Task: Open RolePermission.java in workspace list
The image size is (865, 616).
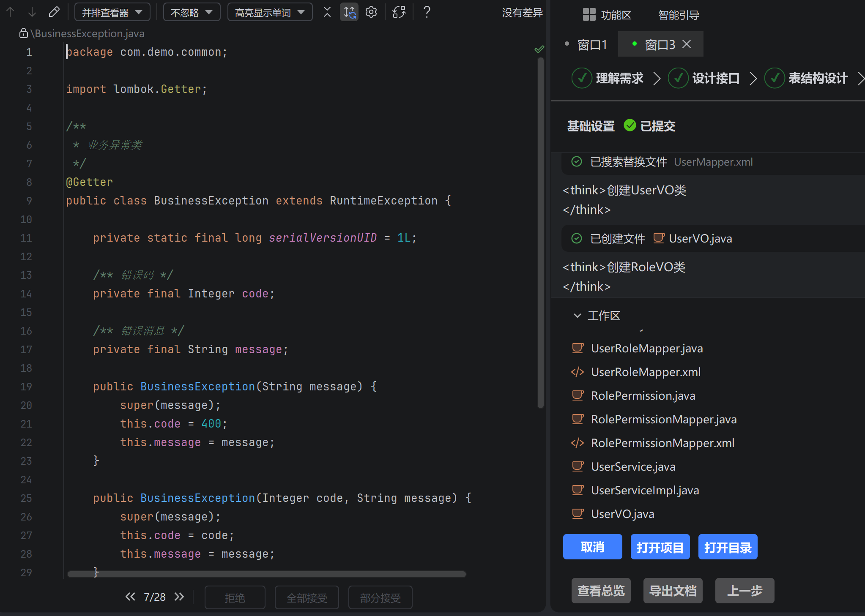Action: pos(643,395)
